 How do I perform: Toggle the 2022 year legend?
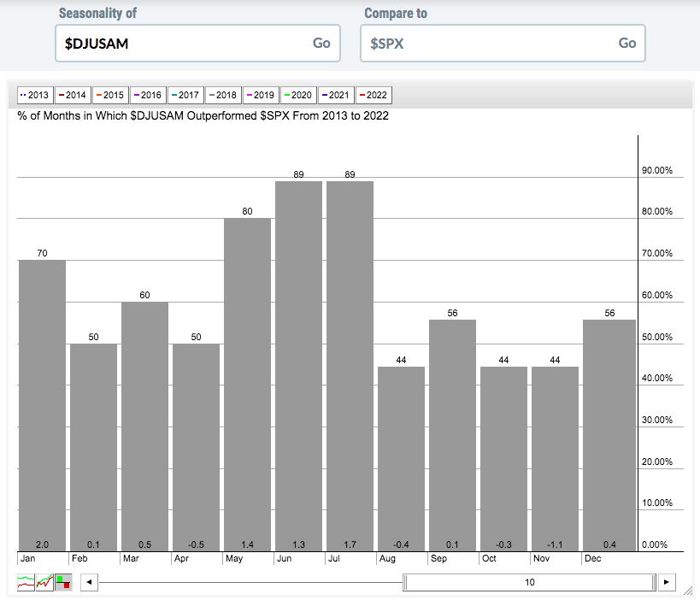[372, 95]
